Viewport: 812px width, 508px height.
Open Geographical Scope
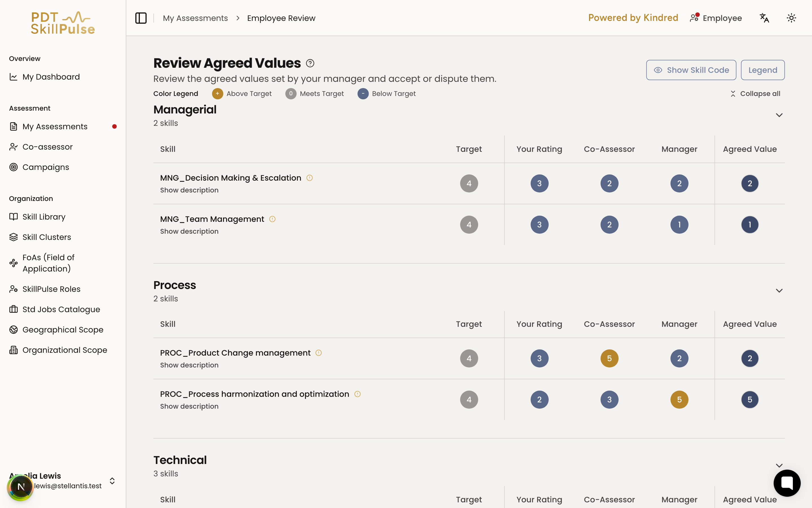[x=63, y=330]
